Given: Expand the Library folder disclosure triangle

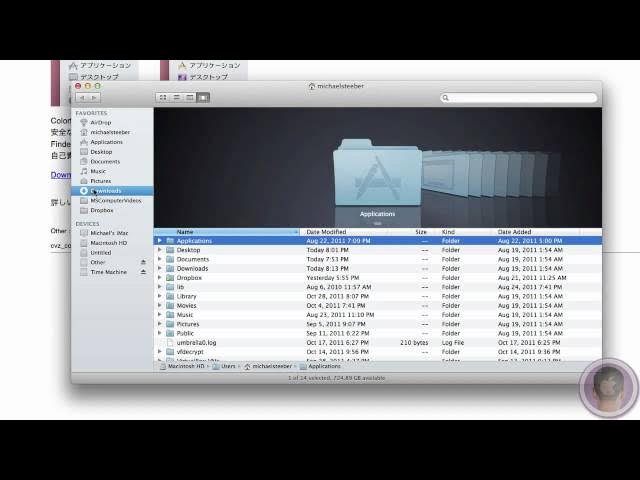Looking at the screenshot, I should tap(159, 296).
